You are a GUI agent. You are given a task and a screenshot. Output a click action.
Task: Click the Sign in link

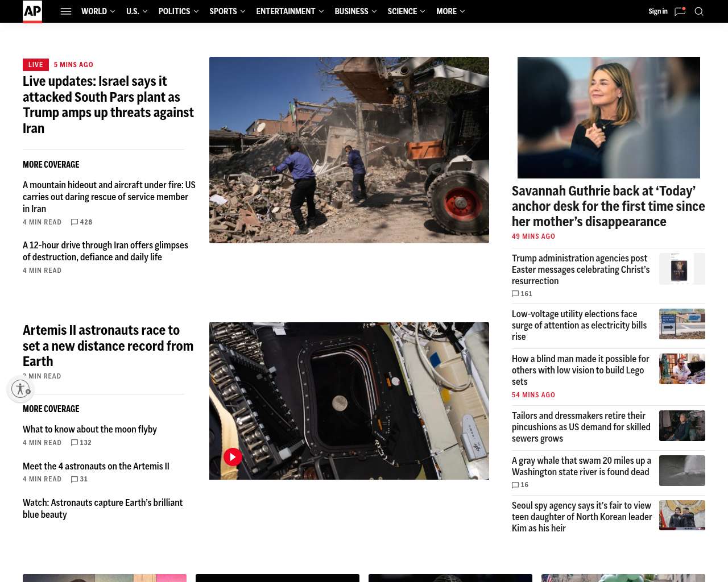(x=657, y=11)
